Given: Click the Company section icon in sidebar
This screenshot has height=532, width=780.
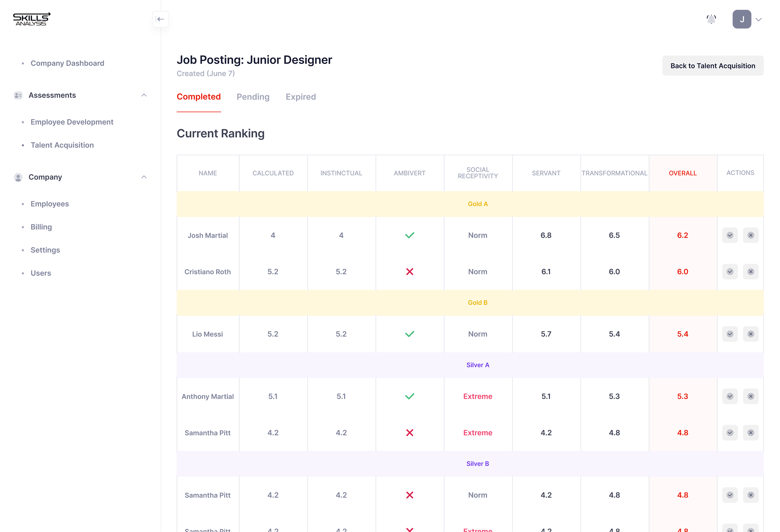Looking at the screenshot, I should click(x=18, y=177).
